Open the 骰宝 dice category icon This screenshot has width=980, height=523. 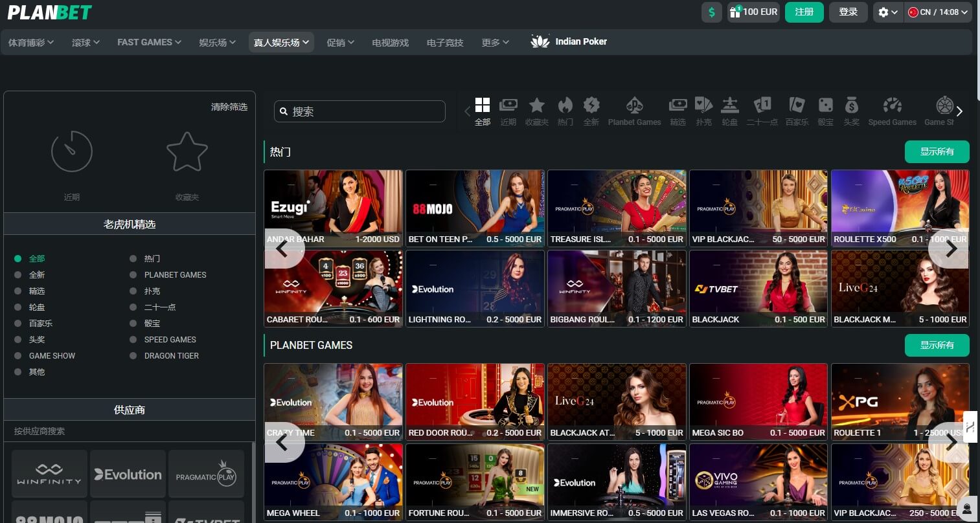(825, 105)
